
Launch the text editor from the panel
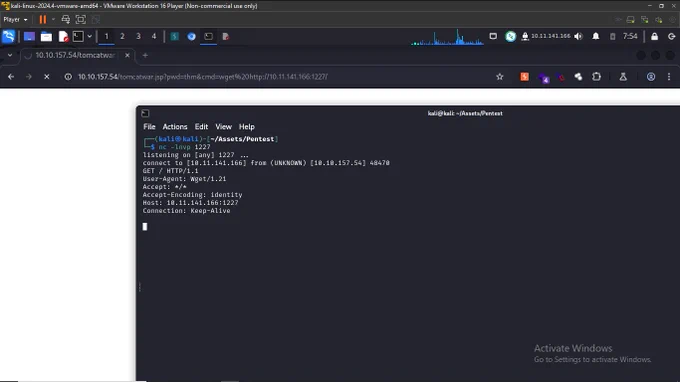pyautogui.click(x=63, y=36)
